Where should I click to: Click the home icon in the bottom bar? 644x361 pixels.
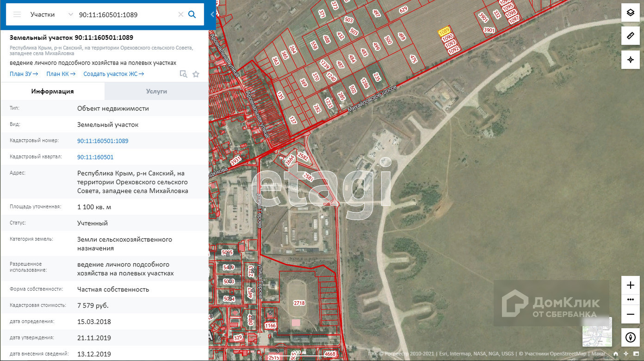[615, 354]
